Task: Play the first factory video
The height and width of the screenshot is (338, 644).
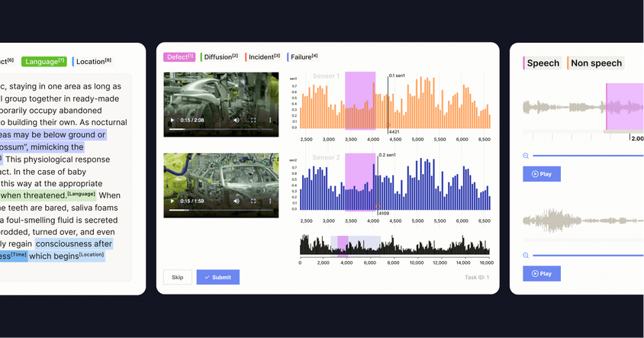Action: [x=172, y=121]
